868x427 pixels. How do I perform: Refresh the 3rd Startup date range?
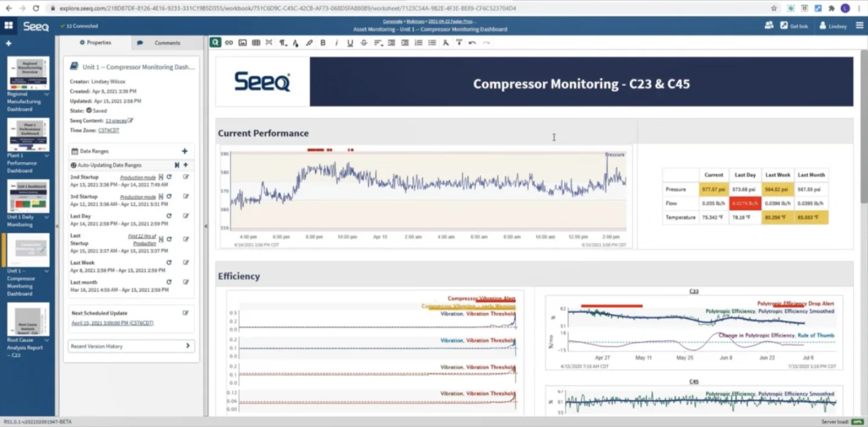click(169, 197)
